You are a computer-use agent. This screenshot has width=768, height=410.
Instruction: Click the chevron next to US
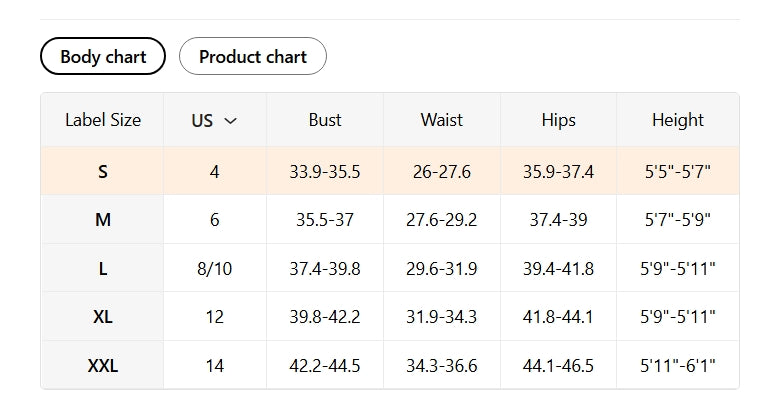pos(231,121)
